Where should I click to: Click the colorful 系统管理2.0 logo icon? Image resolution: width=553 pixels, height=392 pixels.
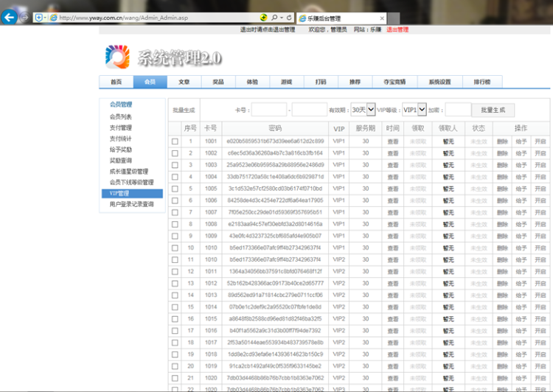click(x=117, y=57)
